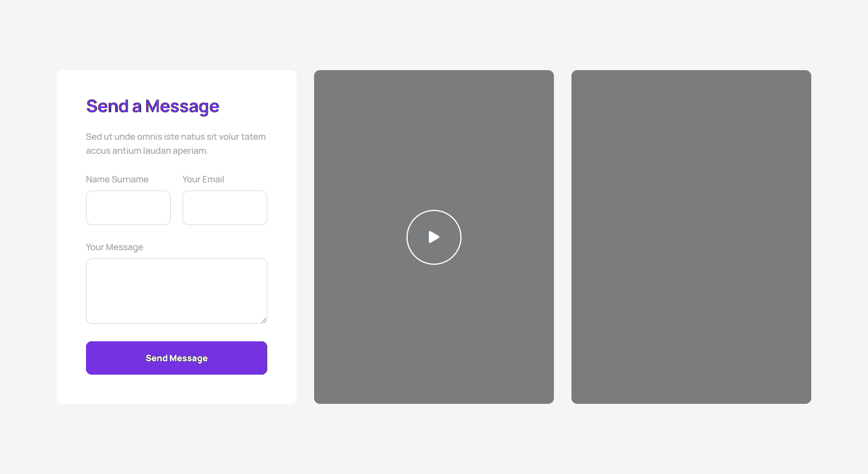Click the description line starting 'Sed ut unde'
The width and height of the screenshot is (868, 474).
click(175, 137)
